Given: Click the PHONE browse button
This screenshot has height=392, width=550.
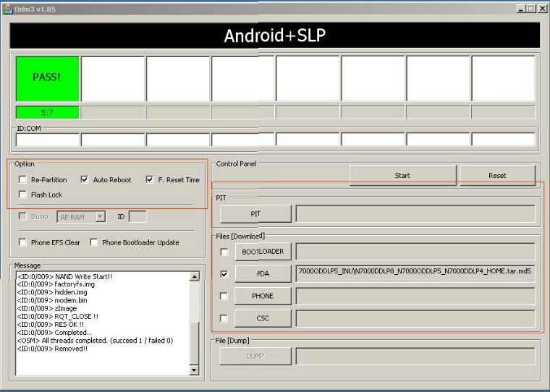Looking at the screenshot, I should click(263, 296).
